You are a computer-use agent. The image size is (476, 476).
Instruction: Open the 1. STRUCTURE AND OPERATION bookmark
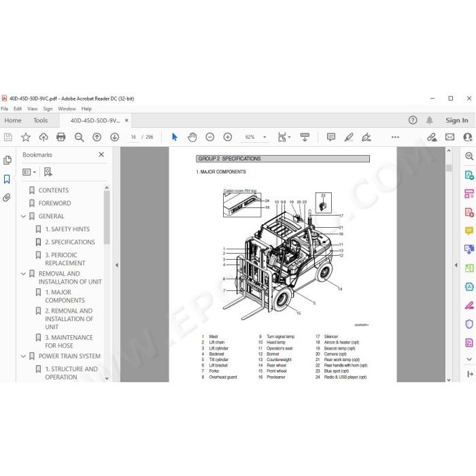pyautogui.click(x=71, y=373)
